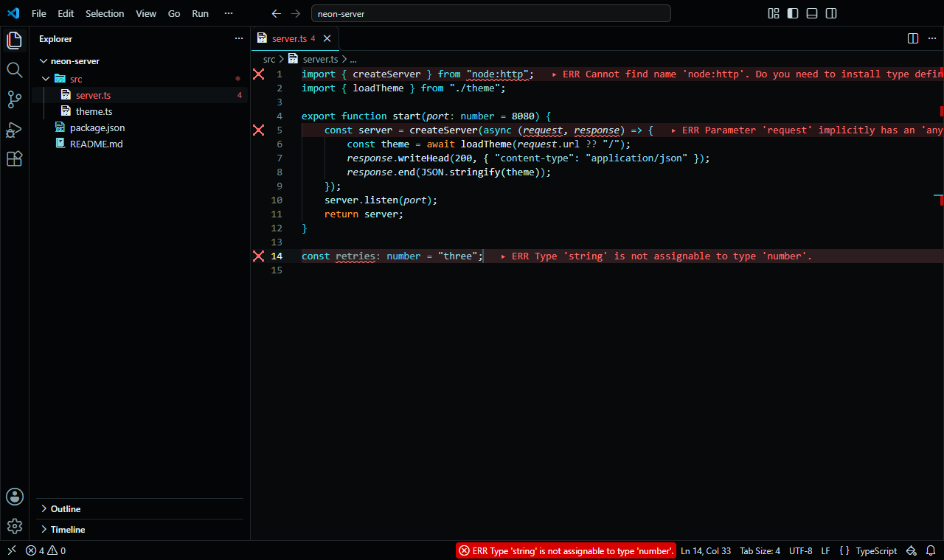
Task: Open editor More Actions ellipsis
Action: [x=931, y=38]
